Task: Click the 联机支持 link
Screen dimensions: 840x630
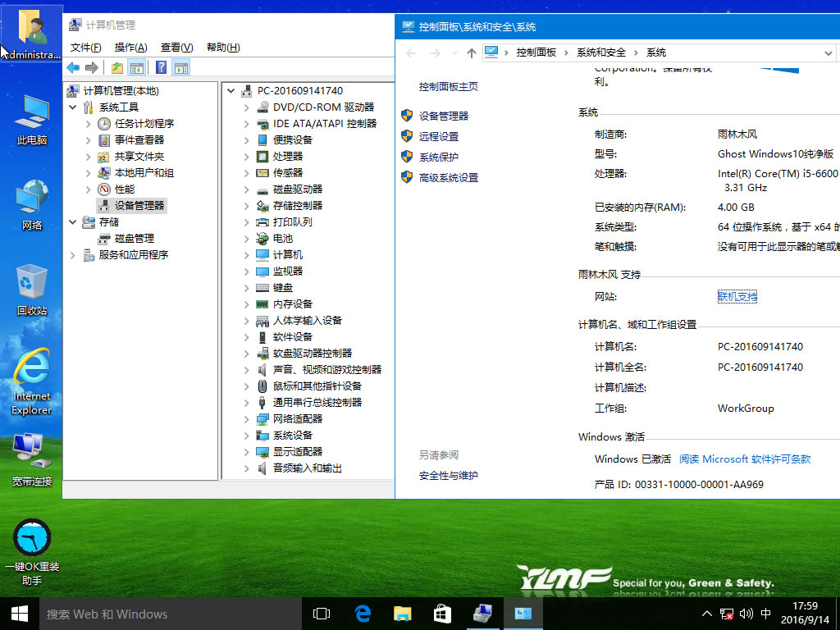Action: (736, 296)
